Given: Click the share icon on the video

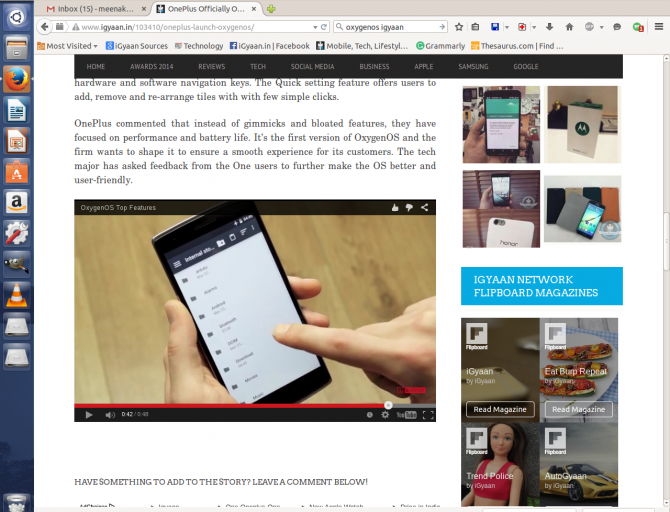Looking at the screenshot, I should pos(425,207).
